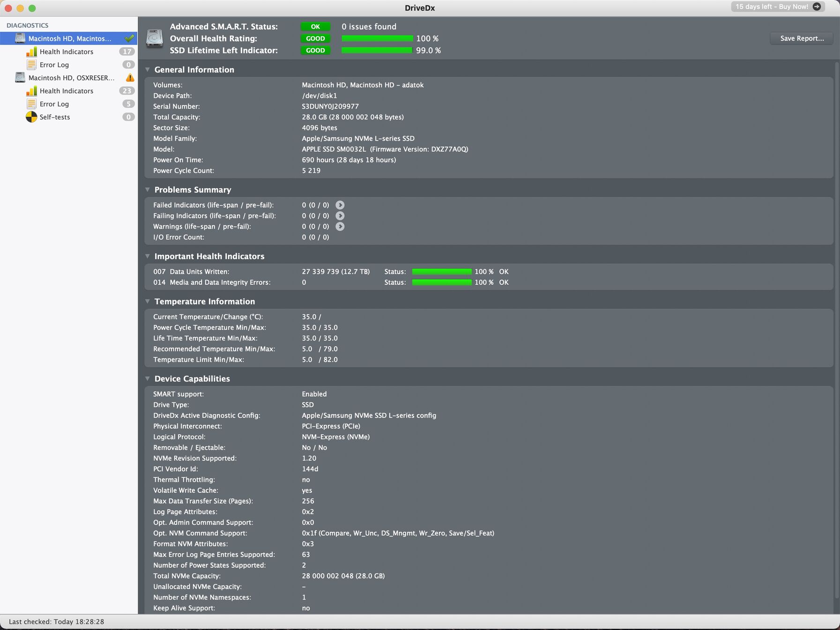Click the 27 339 739 (12.7 TB) value
The height and width of the screenshot is (630, 840).
[x=336, y=272]
